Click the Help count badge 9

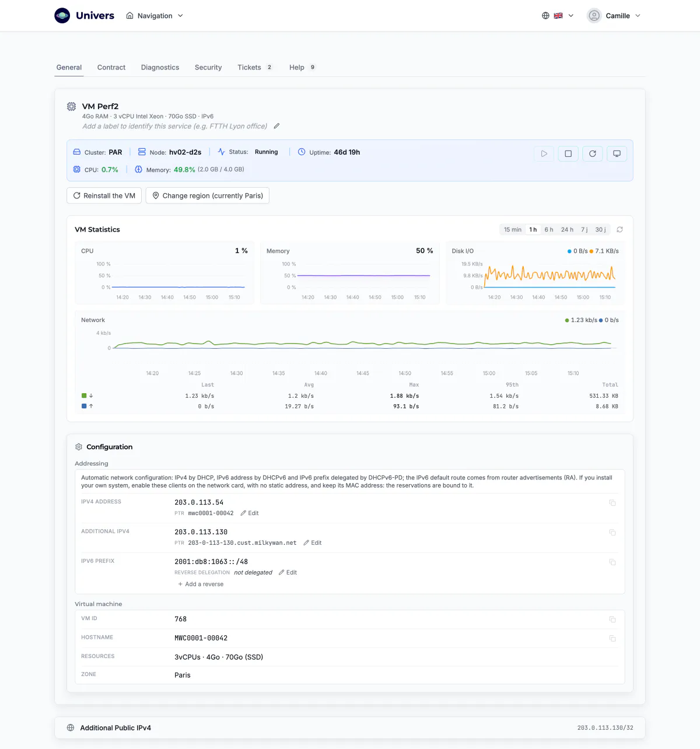click(313, 68)
